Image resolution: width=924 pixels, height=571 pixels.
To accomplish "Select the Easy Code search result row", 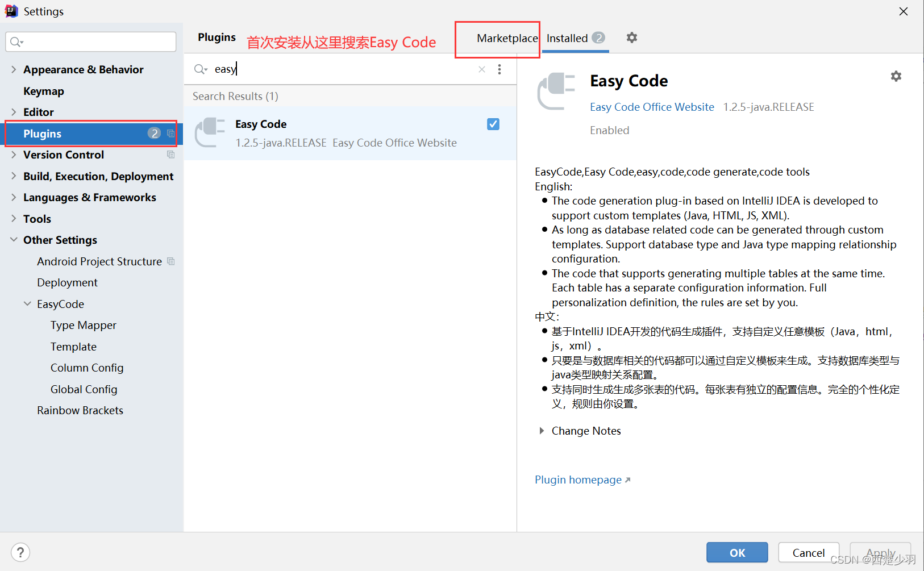I will 350,133.
